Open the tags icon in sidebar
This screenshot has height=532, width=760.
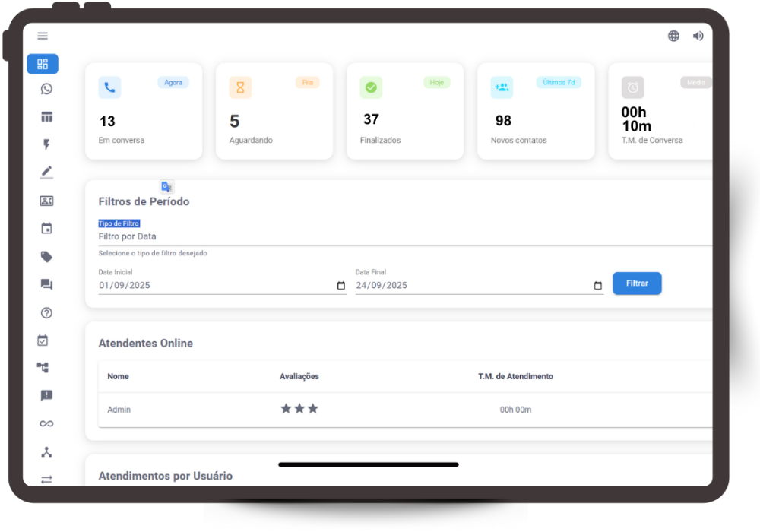pos(46,257)
